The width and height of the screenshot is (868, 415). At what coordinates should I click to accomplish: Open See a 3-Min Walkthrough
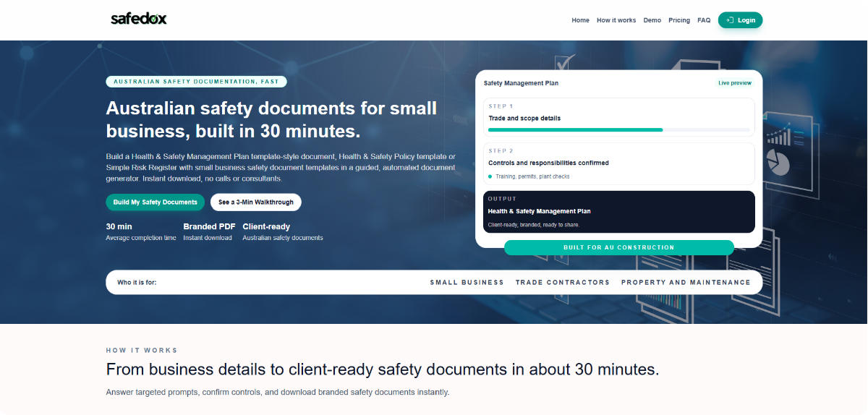(x=256, y=202)
